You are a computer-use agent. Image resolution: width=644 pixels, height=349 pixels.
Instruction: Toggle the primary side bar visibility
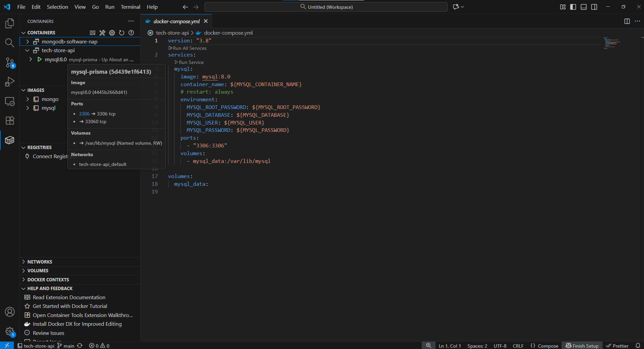click(573, 7)
